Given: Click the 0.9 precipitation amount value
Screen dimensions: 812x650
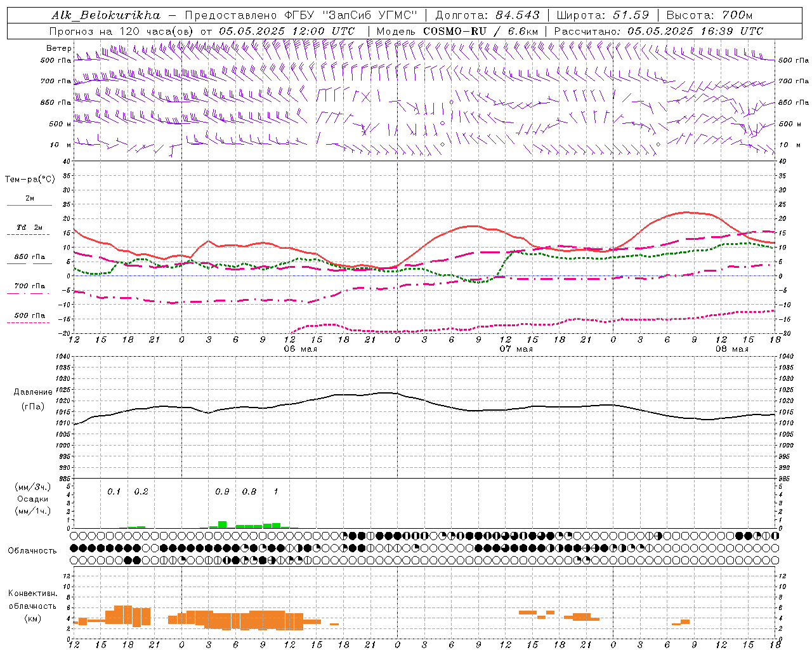Looking at the screenshot, I should (222, 492).
